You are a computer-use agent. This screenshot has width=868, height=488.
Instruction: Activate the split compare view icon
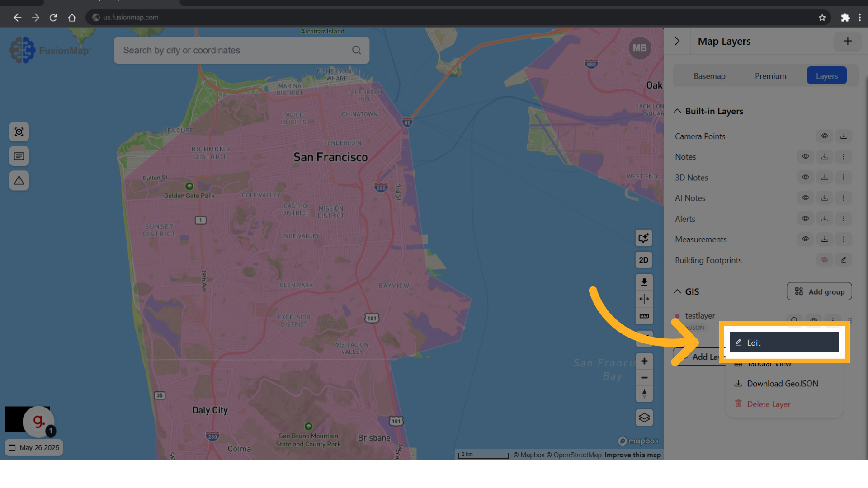(644, 299)
